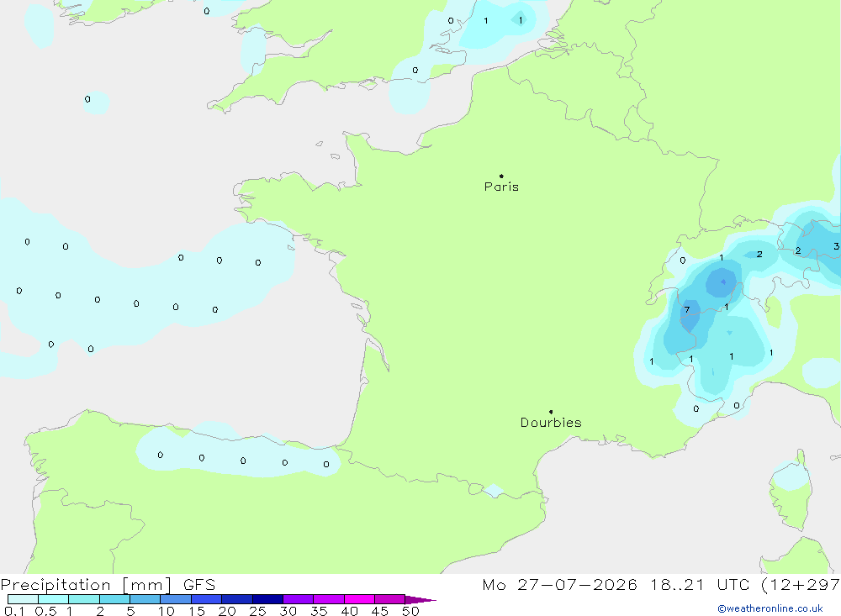Select the 1–2 mm legend swatch
Screen dimensions: 841x616
coord(84,599)
